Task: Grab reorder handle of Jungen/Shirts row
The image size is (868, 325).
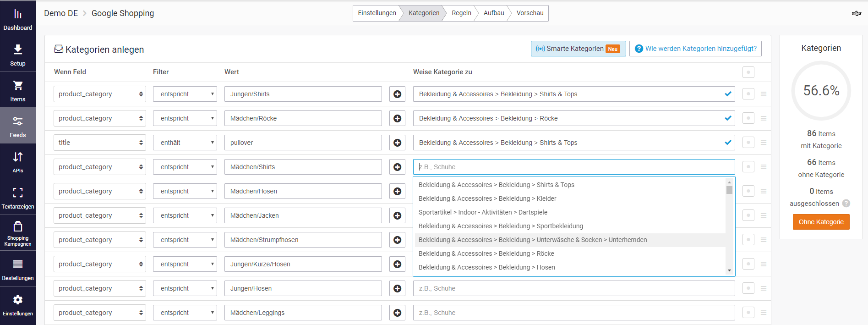Action: (764, 94)
